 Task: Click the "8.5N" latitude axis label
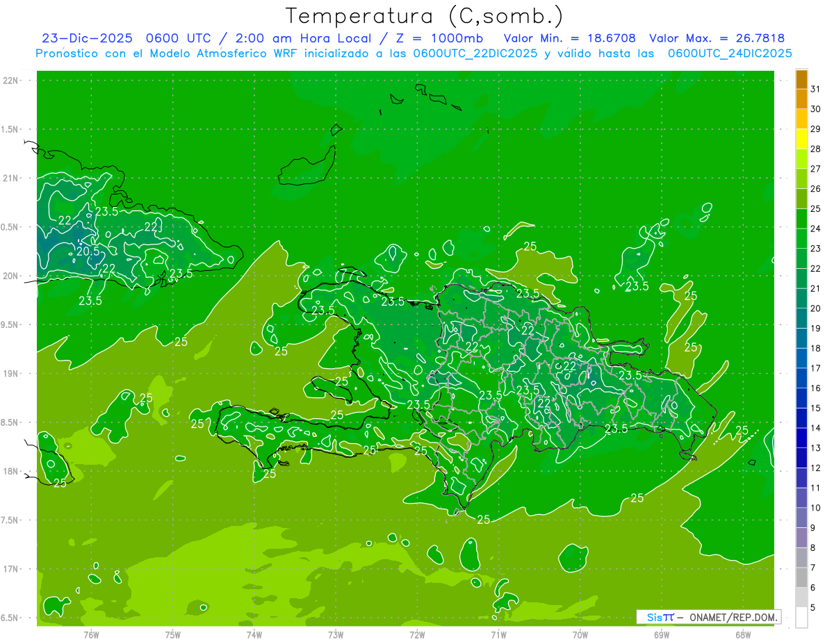pos(10,422)
